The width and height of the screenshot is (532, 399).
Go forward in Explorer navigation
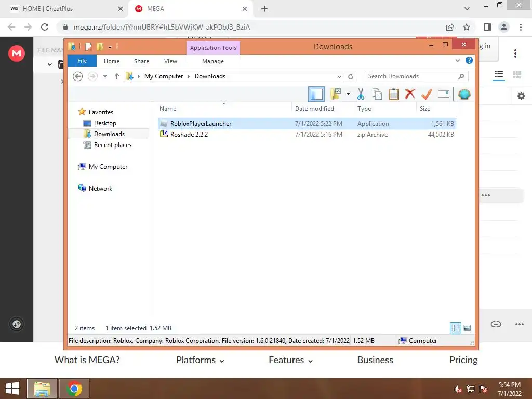tap(92, 76)
